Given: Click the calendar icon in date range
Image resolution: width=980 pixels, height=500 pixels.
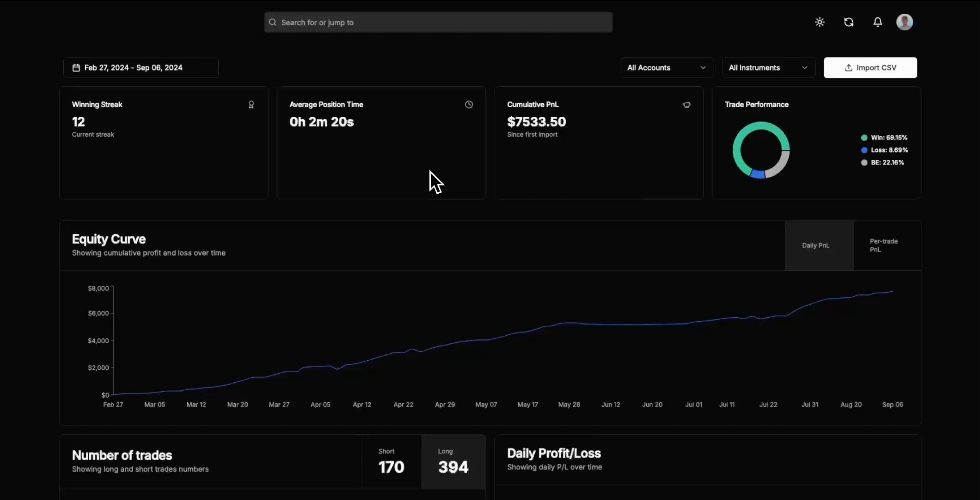Looking at the screenshot, I should point(76,68).
